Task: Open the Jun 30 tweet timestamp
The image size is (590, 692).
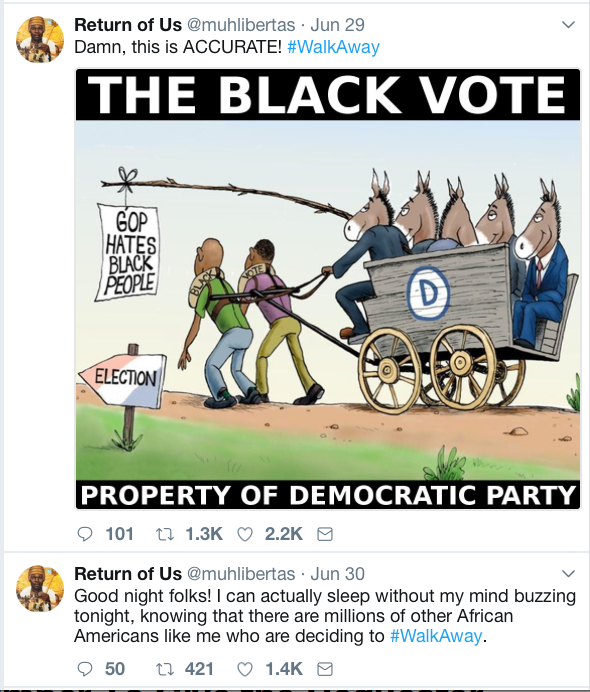Action: pos(338,574)
